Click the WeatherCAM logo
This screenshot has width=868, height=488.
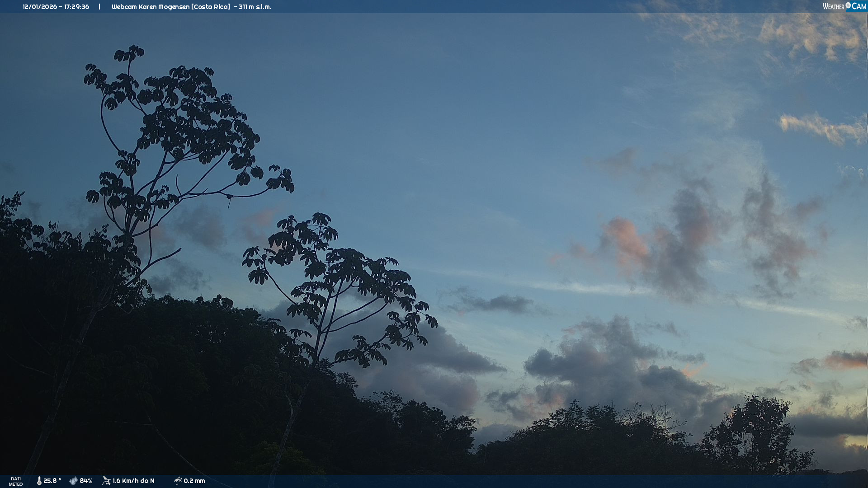coord(844,6)
